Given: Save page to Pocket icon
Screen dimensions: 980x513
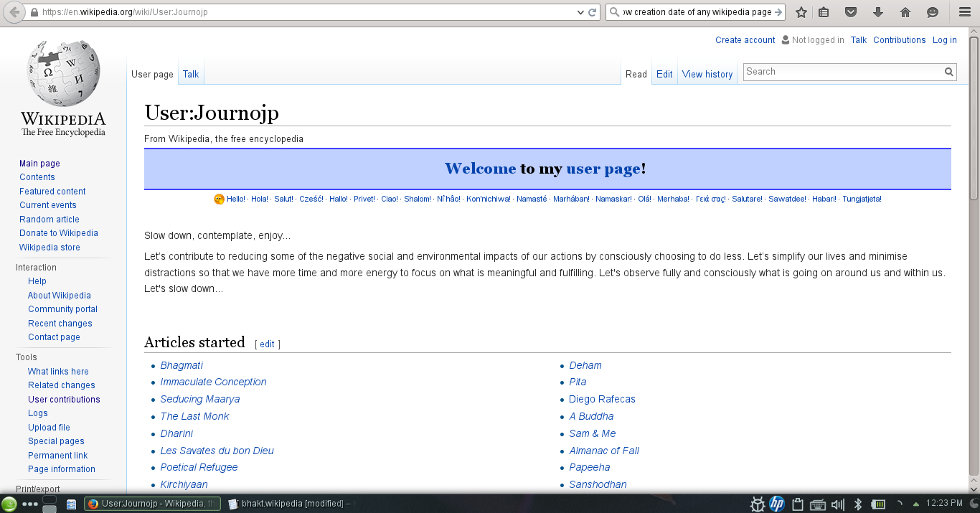Looking at the screenshot, I should (x=851, y=12).
